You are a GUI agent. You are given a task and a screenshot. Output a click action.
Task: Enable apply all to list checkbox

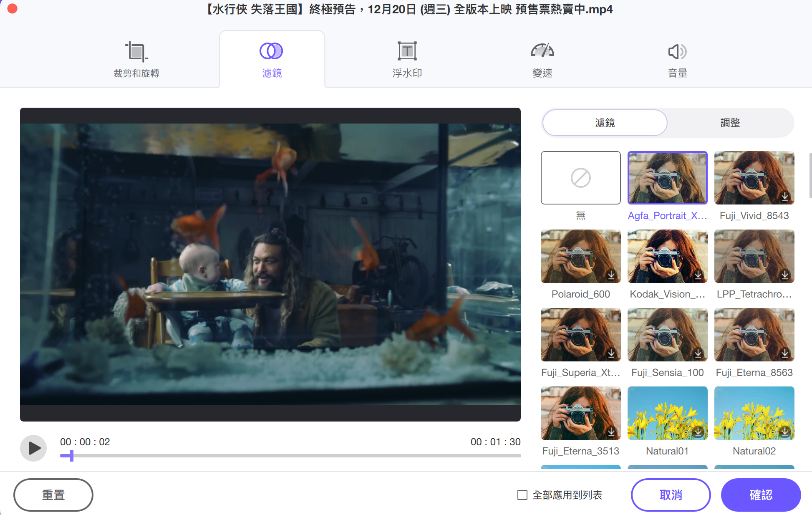point(522,495)
